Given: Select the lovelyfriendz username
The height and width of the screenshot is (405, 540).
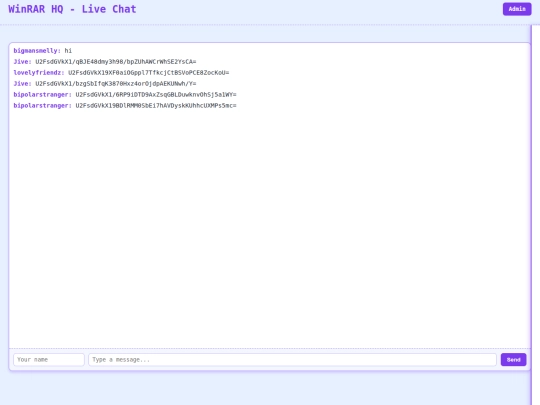Looking at the screenshot, I should coord(39,73).
